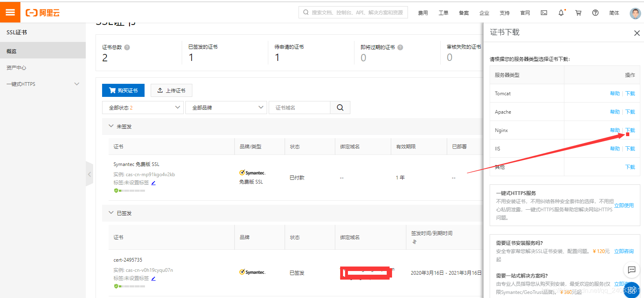Viewport: 644px width, 298px height.
Task: Focus the 证书域名 search field
Action: coord(299,108)
